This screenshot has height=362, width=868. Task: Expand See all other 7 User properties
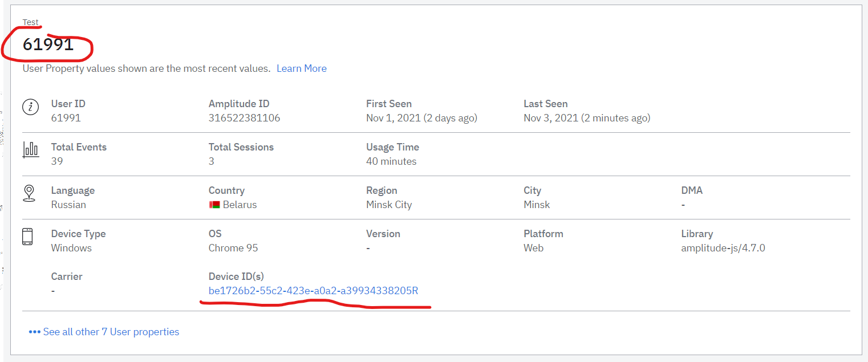point(111,332)
